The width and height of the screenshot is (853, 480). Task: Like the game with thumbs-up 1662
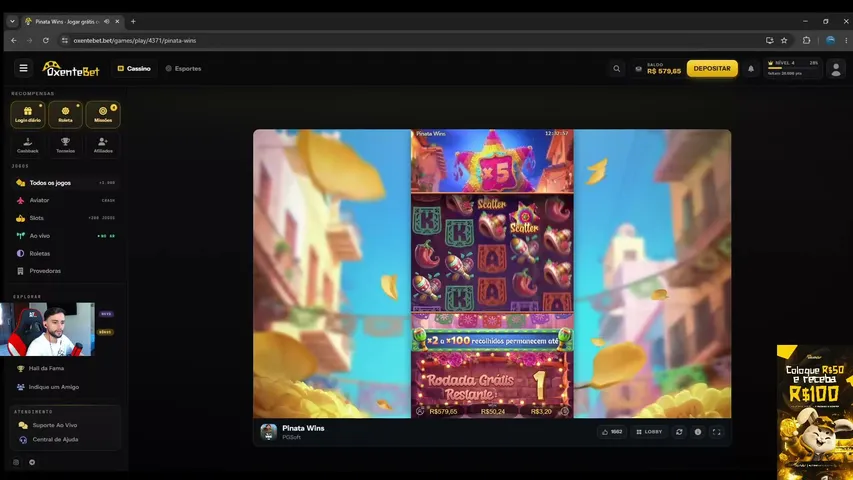pyautogui.click(x=612, y=432)
